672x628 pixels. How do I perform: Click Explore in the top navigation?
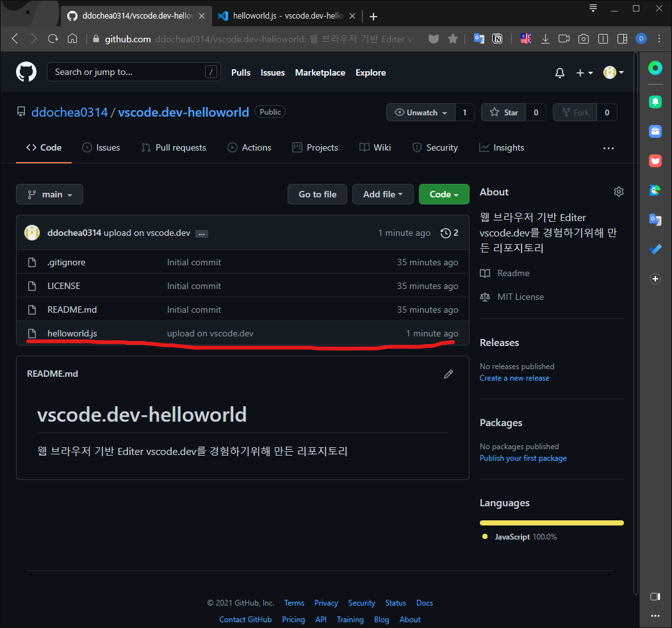coord(371,73)
